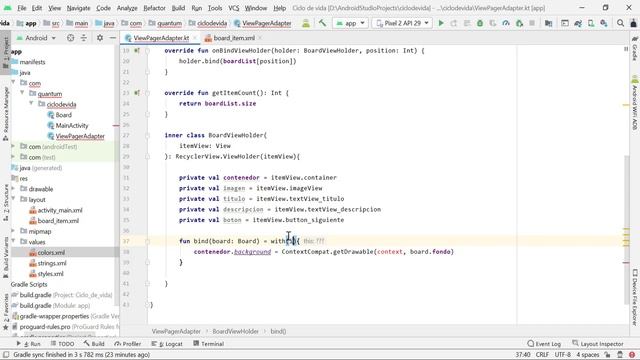Open the Profiler tool window
Screen dimensions: 640x360
coord(128,344)
